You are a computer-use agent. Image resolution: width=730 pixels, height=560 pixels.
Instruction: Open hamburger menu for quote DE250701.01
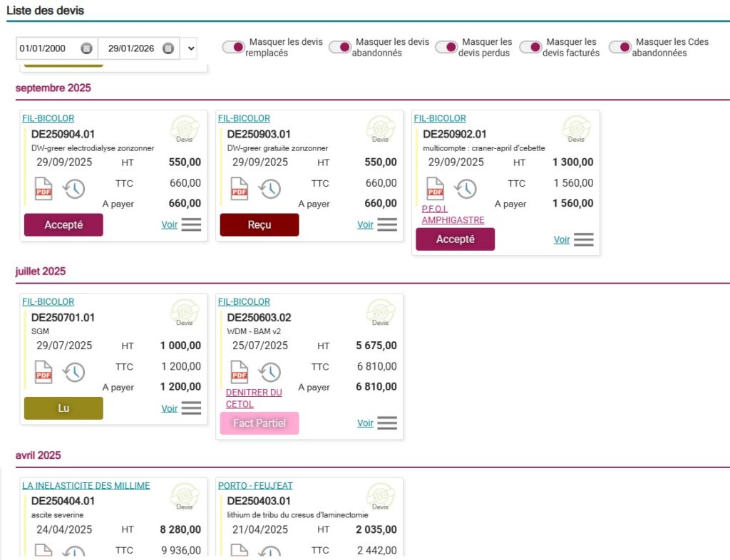pyautogui.click(x=191, y=408)
